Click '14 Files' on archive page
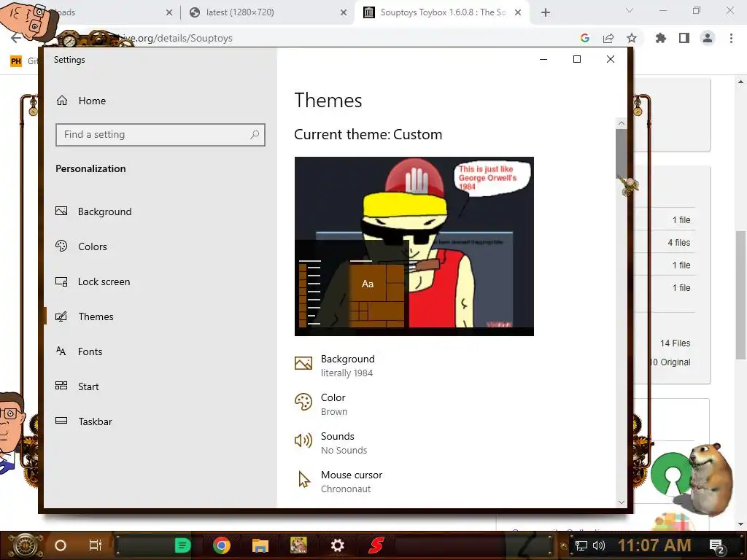 pos(675,343)
